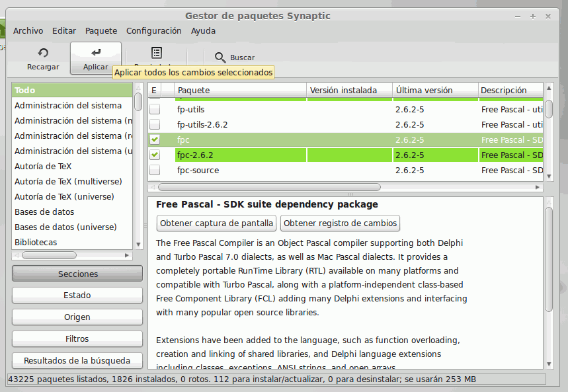Open the Ayuda menu

203,30
